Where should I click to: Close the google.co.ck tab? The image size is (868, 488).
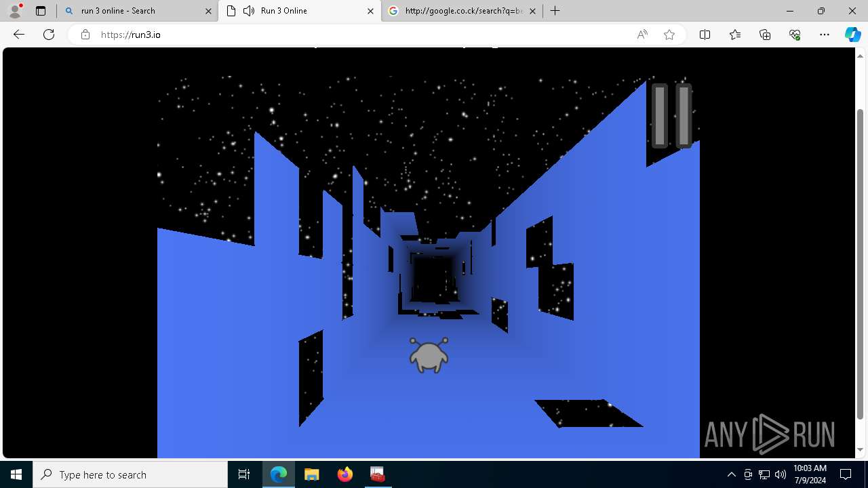532,11
